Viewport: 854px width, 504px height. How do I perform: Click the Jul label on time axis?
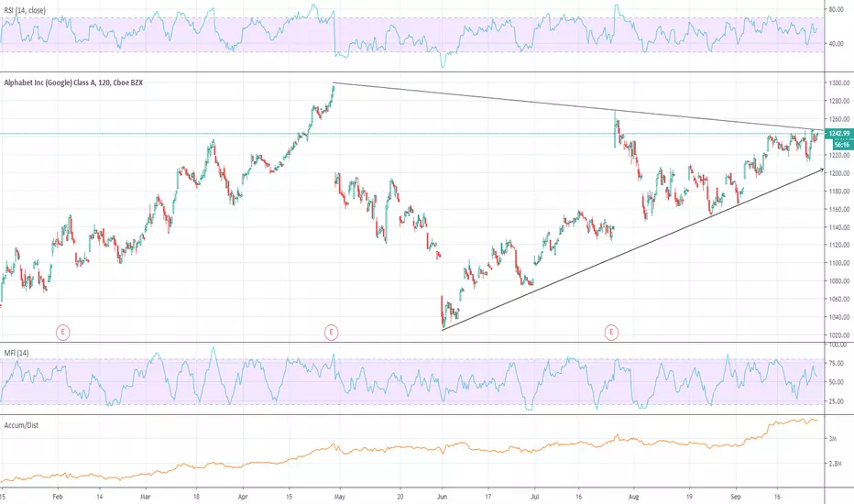pos(534,497)
